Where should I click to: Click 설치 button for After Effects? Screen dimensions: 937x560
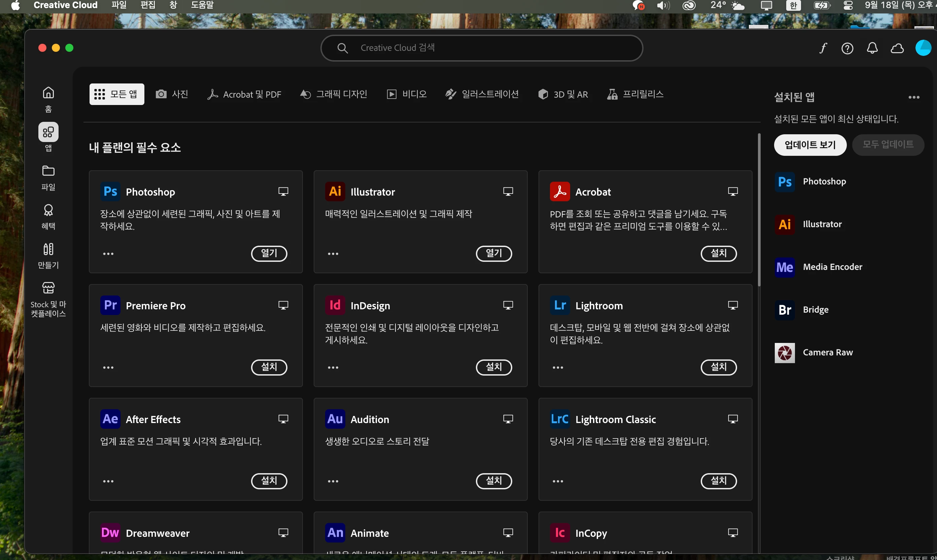(x=269, y=481)
